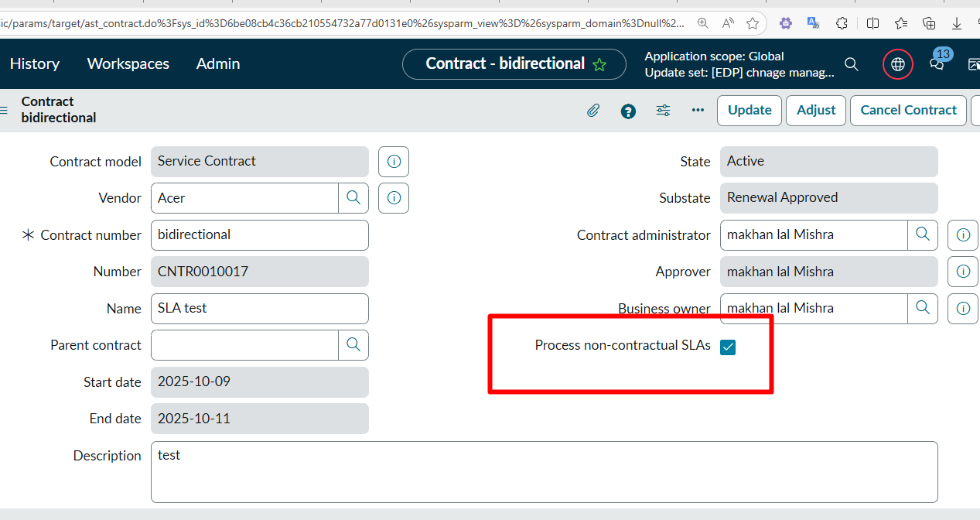Click the attachment paperclip icon
The width and height of the screenshot is (980, 520).
coord(593,111)
